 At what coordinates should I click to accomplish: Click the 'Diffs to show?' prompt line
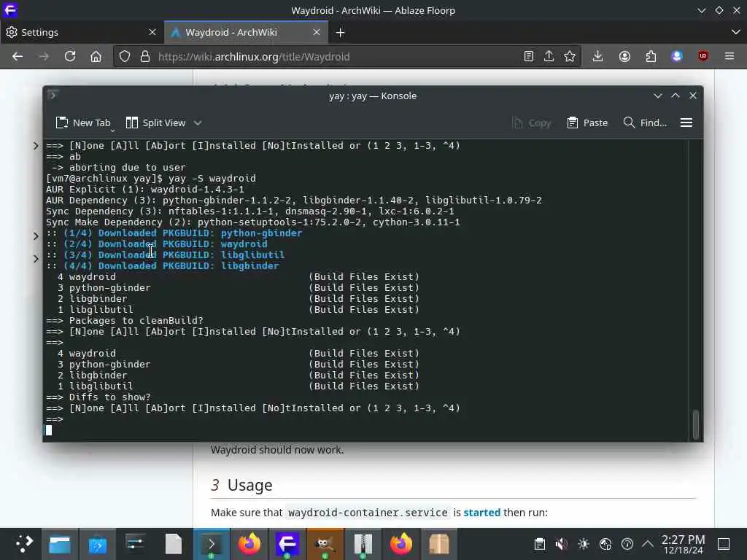(98, 397)
